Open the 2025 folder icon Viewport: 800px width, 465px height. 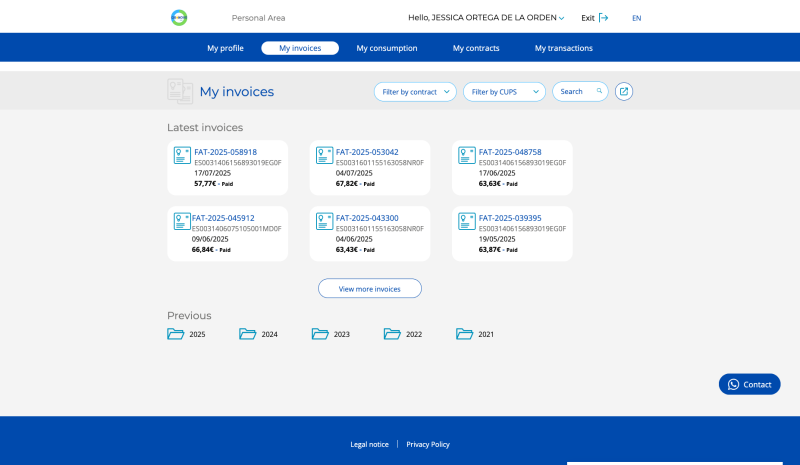click(176, 334)
